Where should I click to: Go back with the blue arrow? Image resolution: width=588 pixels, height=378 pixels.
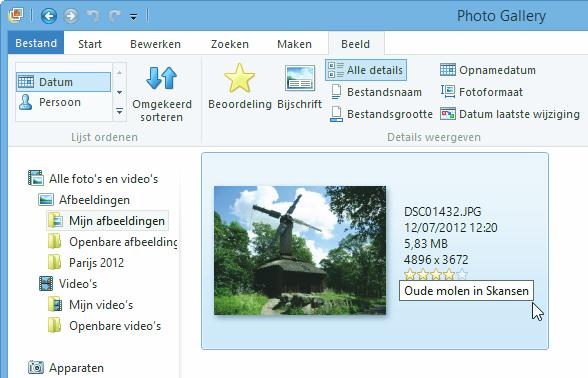(49, 16)
